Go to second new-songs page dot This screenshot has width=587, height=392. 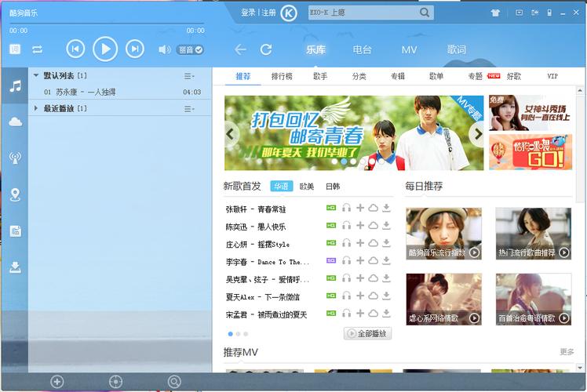pyautogui.click(x=238, y=334)
